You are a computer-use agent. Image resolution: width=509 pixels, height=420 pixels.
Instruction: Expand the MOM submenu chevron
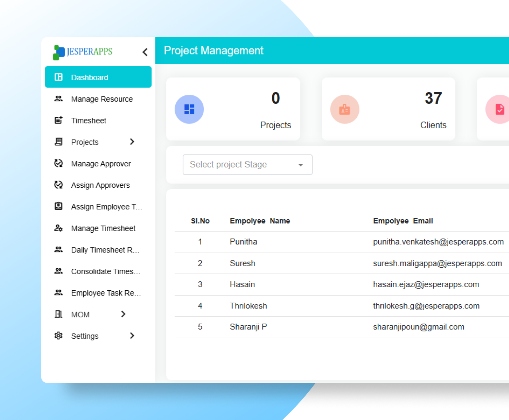point(123,314)
